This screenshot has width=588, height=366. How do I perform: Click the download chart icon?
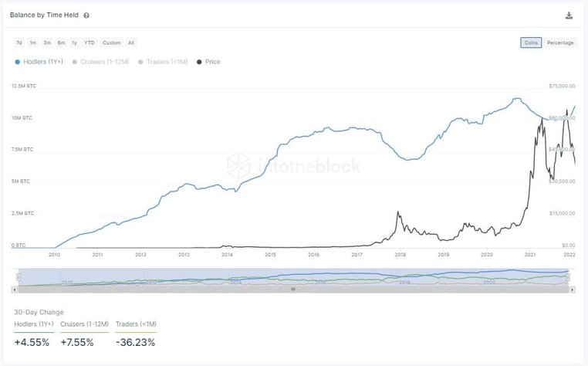569,15
